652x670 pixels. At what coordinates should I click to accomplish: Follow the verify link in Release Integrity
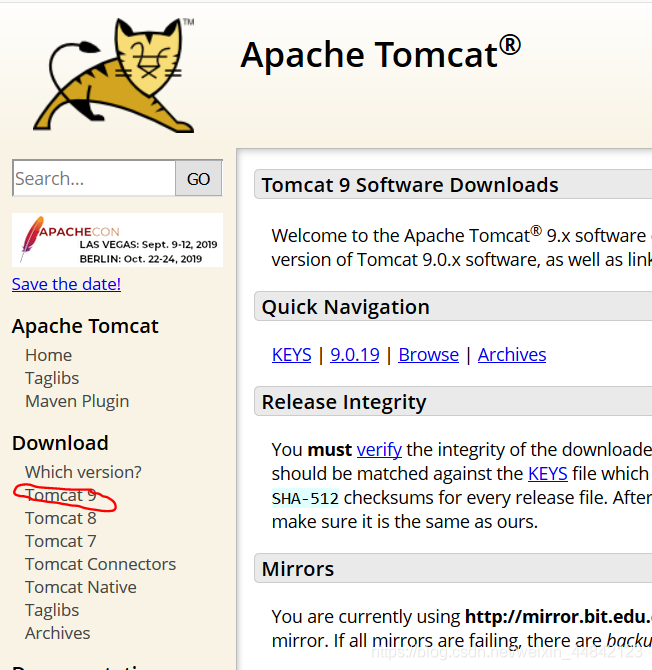[379, 450]
